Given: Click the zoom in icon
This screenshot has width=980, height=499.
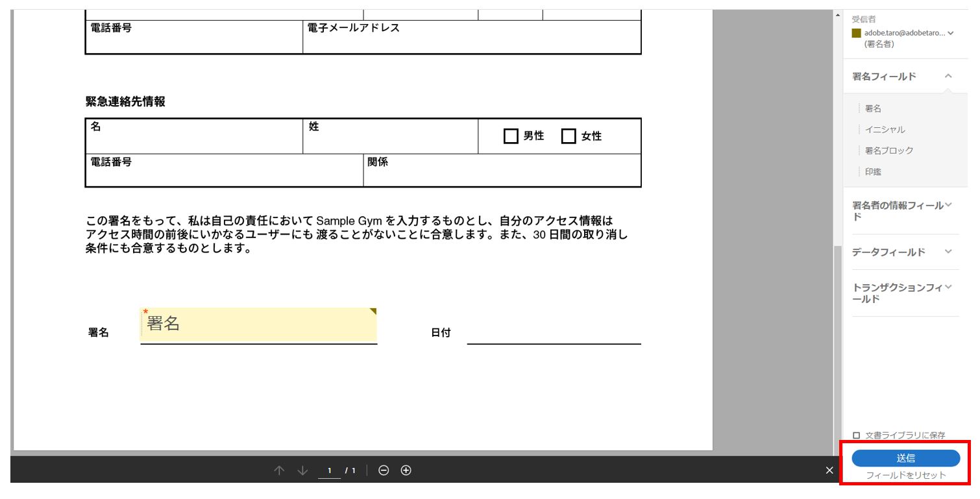Looking at the screenshot, I should (405, 470).
